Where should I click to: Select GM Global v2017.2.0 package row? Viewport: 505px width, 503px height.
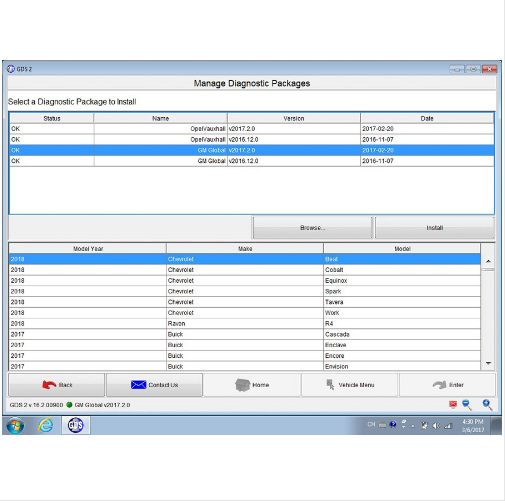tap(252, 150)
